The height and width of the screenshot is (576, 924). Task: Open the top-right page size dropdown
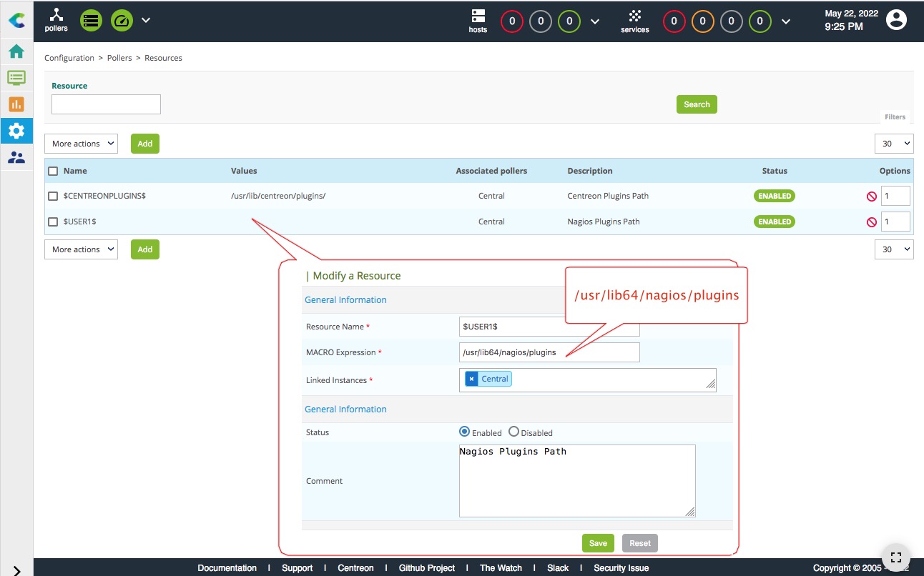(894, 144)
